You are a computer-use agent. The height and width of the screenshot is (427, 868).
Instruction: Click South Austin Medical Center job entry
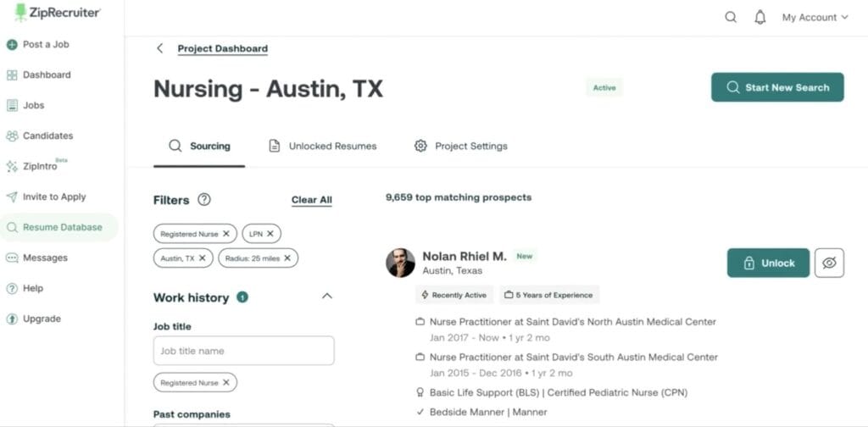pyautogui.click(x=574, y=358)
